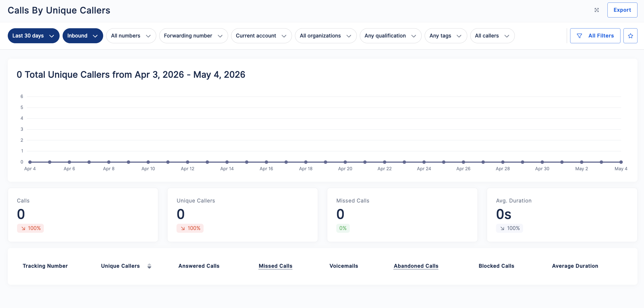
Task: Select the Apr 4 data point on chart
Action: (x=30, y=162)
